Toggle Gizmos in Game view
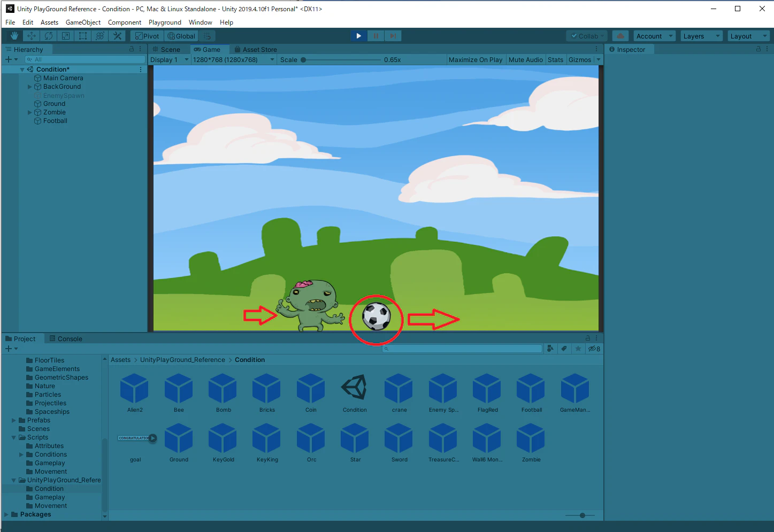774x532 pixels. pos(580,60)
